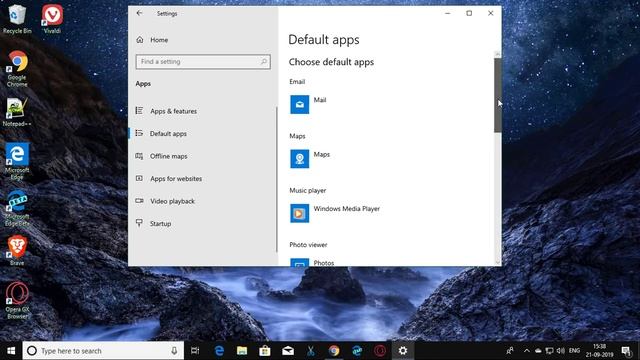Click the Settings gear on taskbar
The width and height of the screenshot is (640, 360).
(x=403, y=351)
